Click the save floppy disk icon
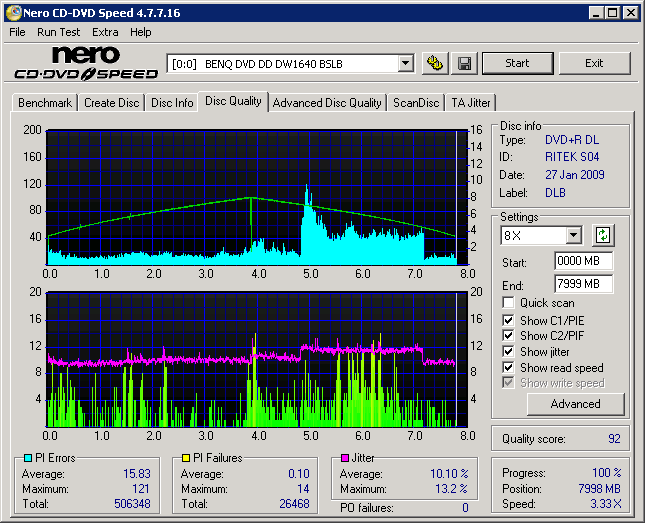Image resolution: width=645 pixels, height=523 pixels. 465,63
